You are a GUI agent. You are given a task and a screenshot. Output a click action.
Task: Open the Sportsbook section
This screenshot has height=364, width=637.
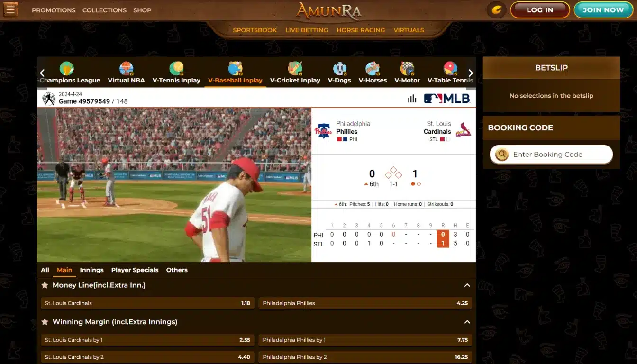pyautogui.click(x=255, y=30)
